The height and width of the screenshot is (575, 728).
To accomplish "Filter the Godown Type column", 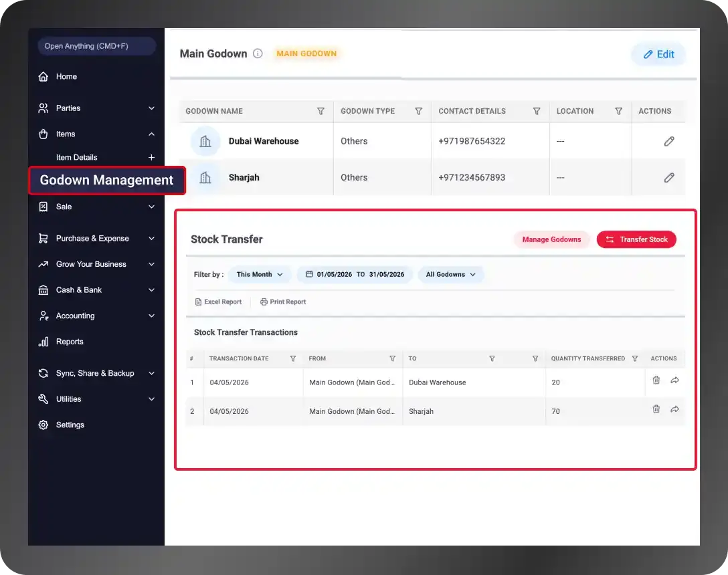I will (419, 111).
